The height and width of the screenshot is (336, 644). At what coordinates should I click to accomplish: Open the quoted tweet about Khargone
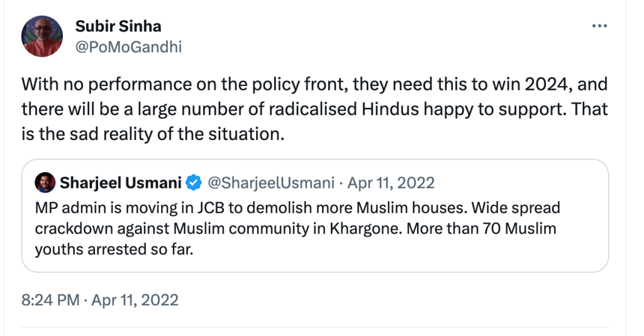314,229
